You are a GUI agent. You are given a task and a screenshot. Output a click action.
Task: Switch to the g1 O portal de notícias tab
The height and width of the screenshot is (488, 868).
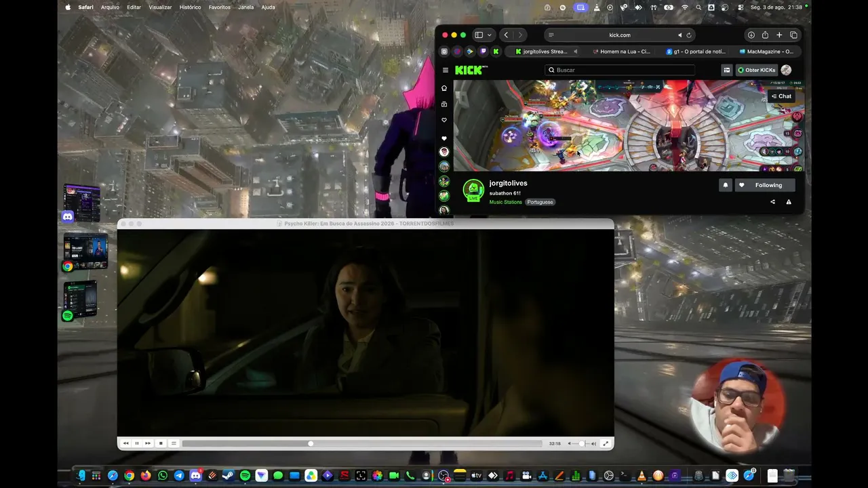pos(695,52)
